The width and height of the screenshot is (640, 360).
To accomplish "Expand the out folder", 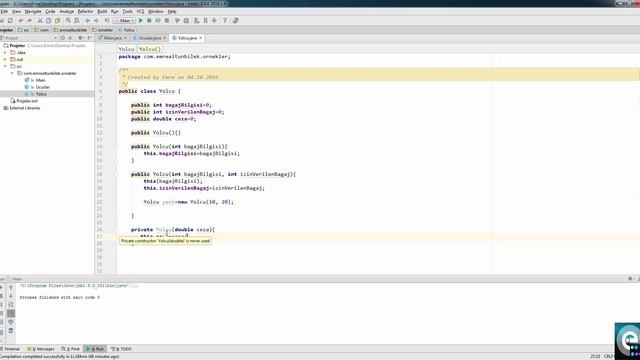I will pos(5,60).
